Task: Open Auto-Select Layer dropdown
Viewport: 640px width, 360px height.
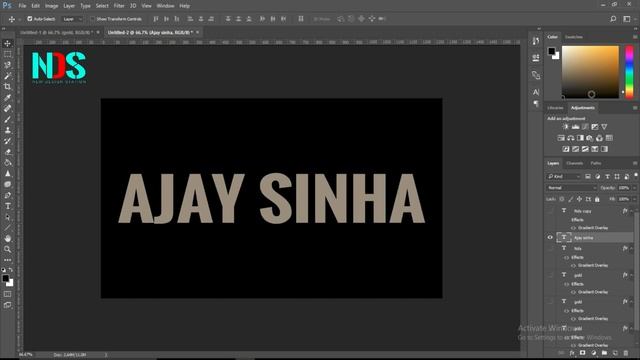Action: tap(72, 19)
